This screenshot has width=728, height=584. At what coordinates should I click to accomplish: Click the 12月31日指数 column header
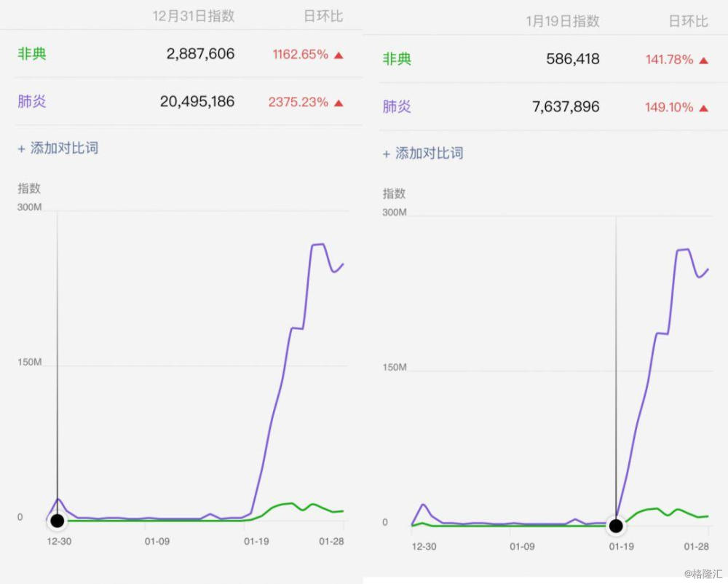pos(194,16)
